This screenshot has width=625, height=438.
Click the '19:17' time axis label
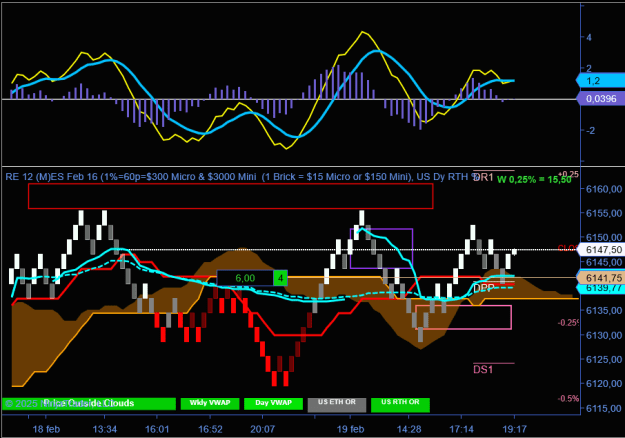coord(515,429)
